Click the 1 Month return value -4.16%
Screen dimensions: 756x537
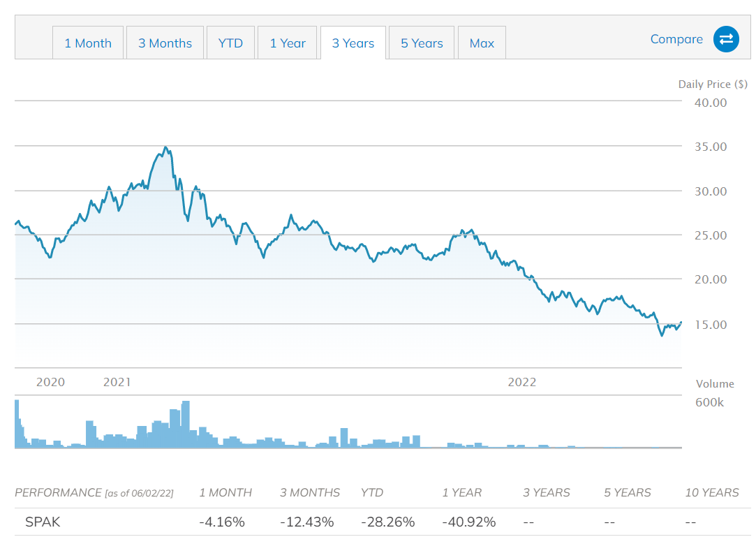pyautogui.click(x=222, y=522)
